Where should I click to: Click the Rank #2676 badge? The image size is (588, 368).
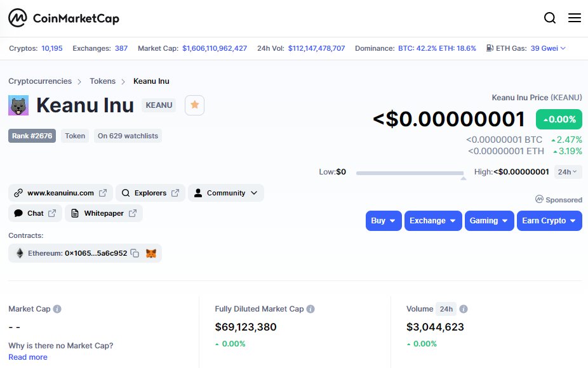(x=32, y=136)
